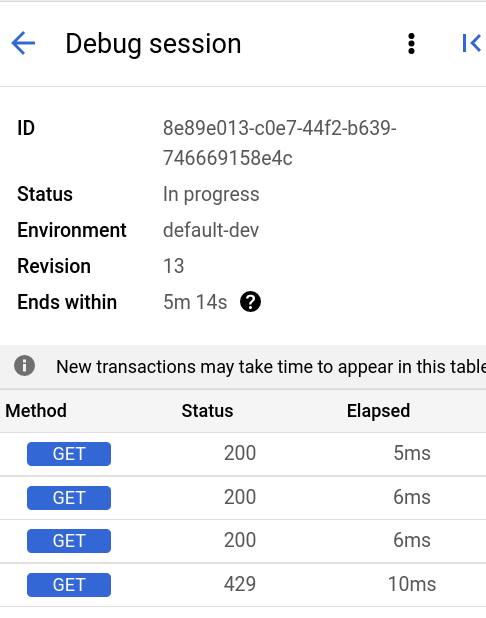The height and width of the screenshot is (618, 486).
Task: Select the third GET transaction row
Action: [243, 541]
